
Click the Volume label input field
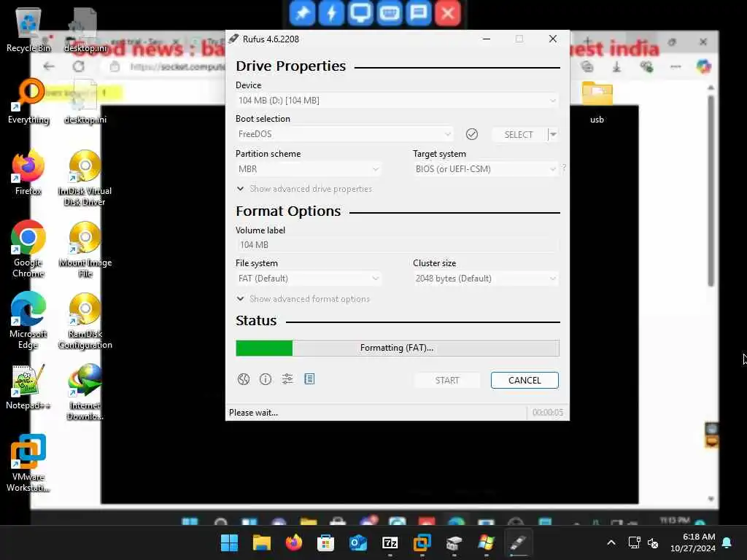tap(397, 245)
